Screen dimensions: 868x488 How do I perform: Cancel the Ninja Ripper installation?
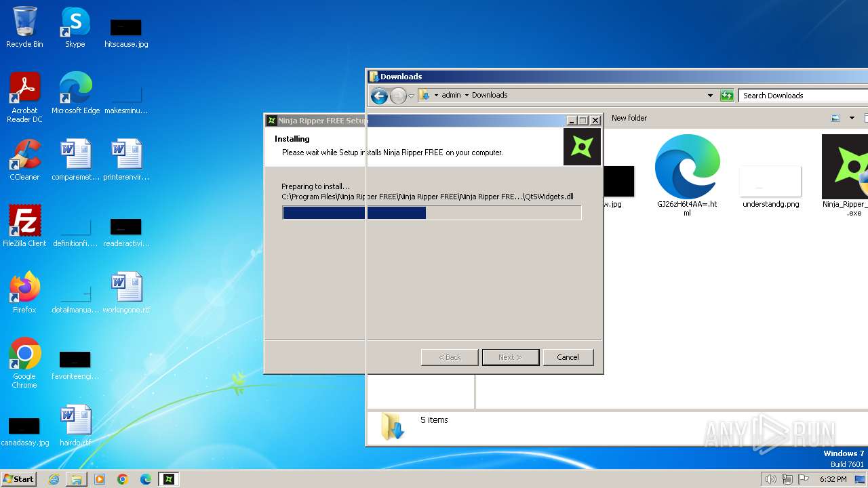tap(568, 357)
